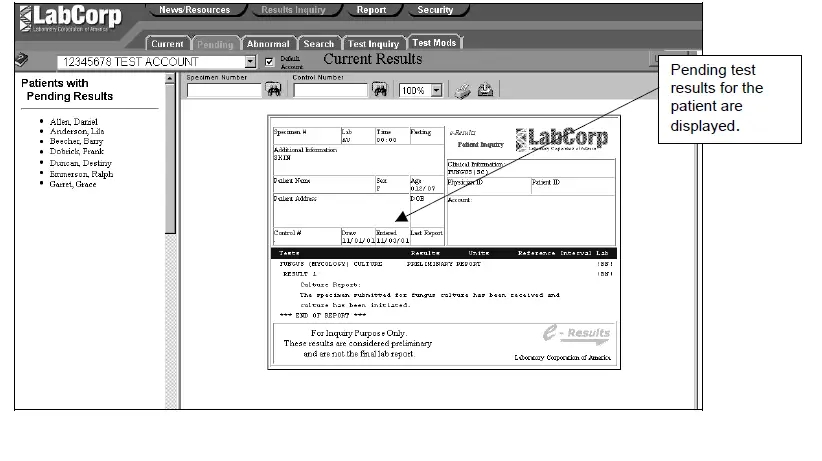822x461 pixels.
Task: Click the 'Current Results' heading
Action: click(x=373, y=59)
